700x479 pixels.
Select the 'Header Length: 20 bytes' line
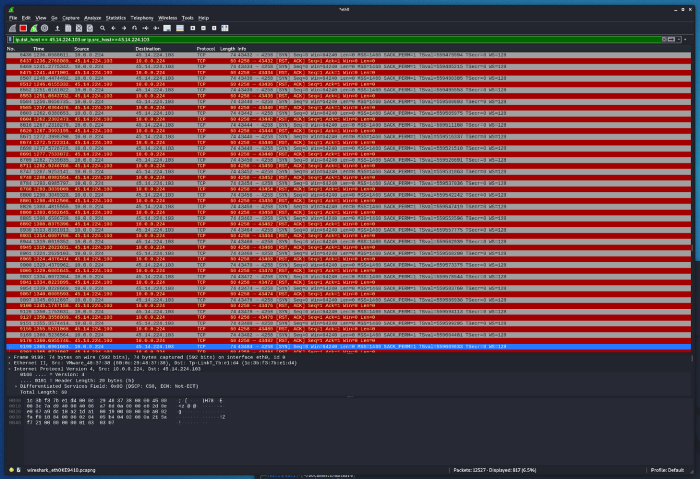point(77,380)
